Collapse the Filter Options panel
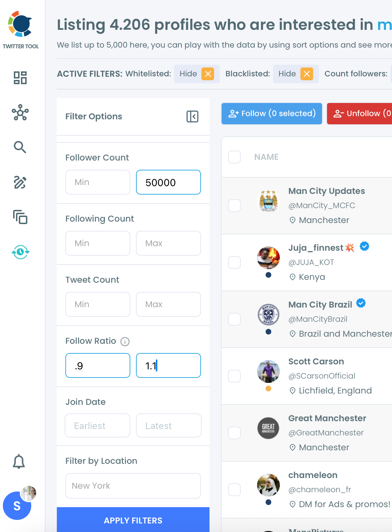This screenshot has width=392, height=532. [192, 116]
